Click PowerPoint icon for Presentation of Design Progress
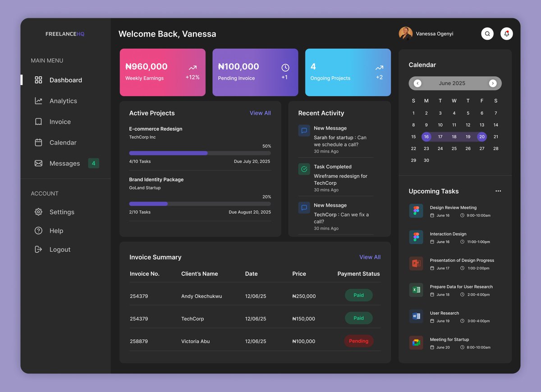 coord(416,264)
